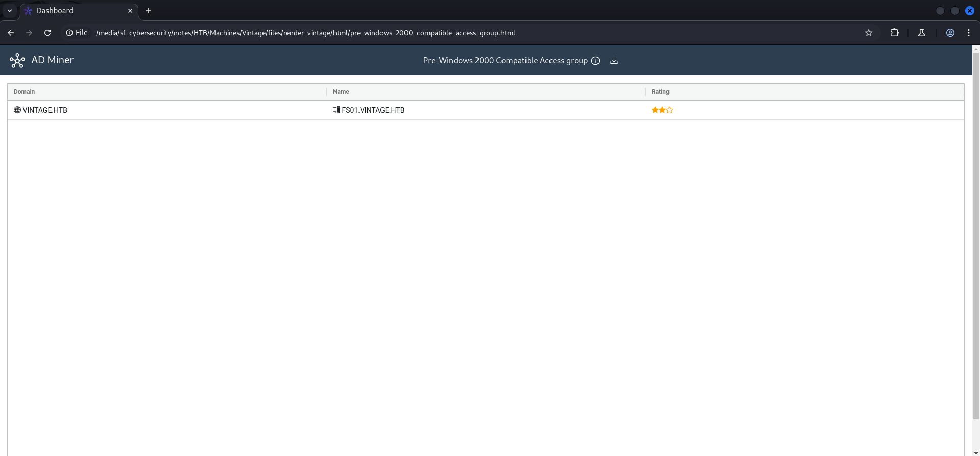Click the File site info chip
Screen dimensions: 980x456
pyautogui.click(x=77, y=33)
